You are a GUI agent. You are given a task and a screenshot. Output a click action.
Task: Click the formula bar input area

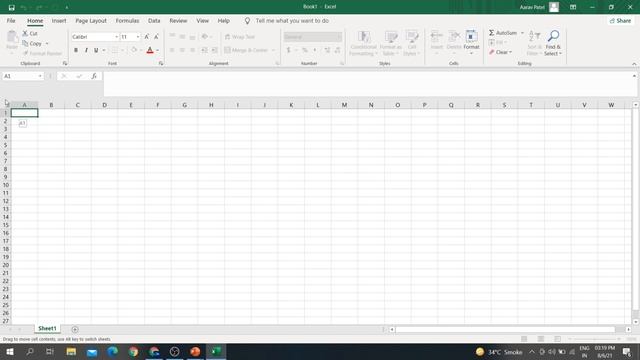point(367,84)
